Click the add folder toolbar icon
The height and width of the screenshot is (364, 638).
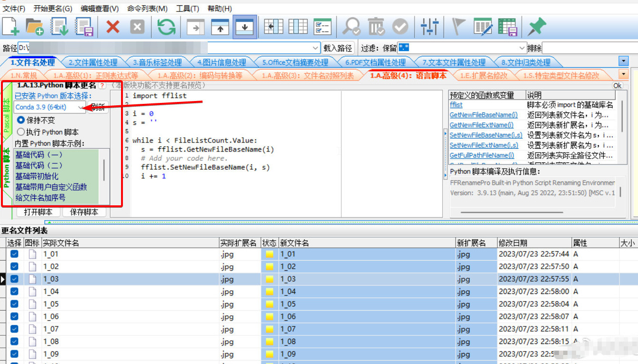point(35,26)
